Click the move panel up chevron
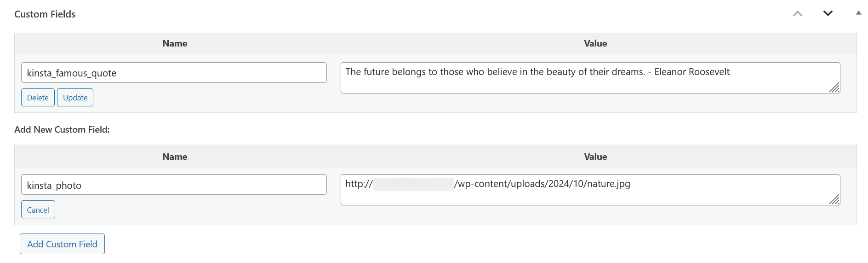This screenshot has width=868, height=263. (x=798, y=14)
